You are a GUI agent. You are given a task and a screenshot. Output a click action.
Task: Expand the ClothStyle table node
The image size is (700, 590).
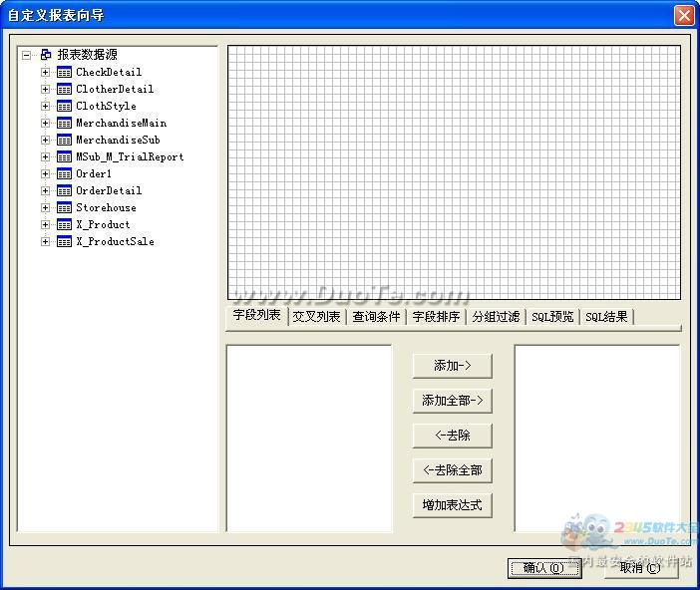[x=45, y=106]
